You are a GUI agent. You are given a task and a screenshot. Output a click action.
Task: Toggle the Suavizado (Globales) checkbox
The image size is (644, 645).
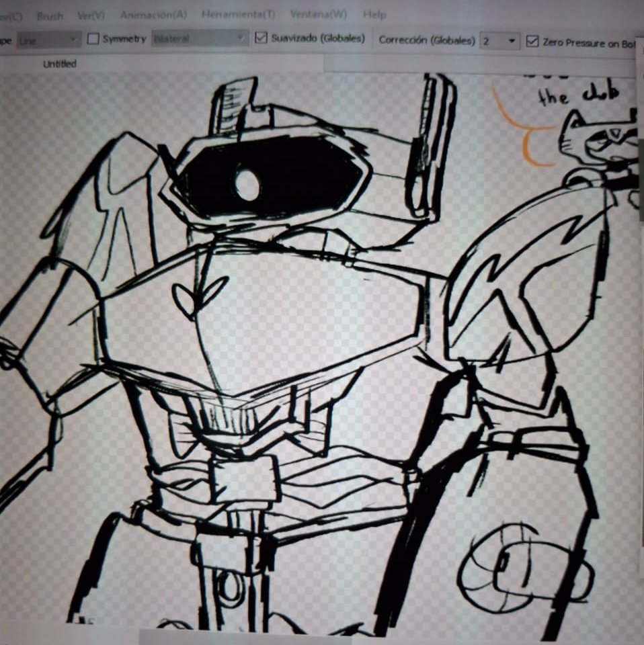261,38
